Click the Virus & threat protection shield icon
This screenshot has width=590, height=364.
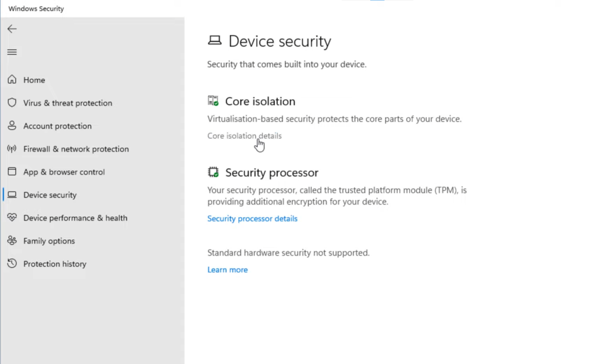coord(12,103)
